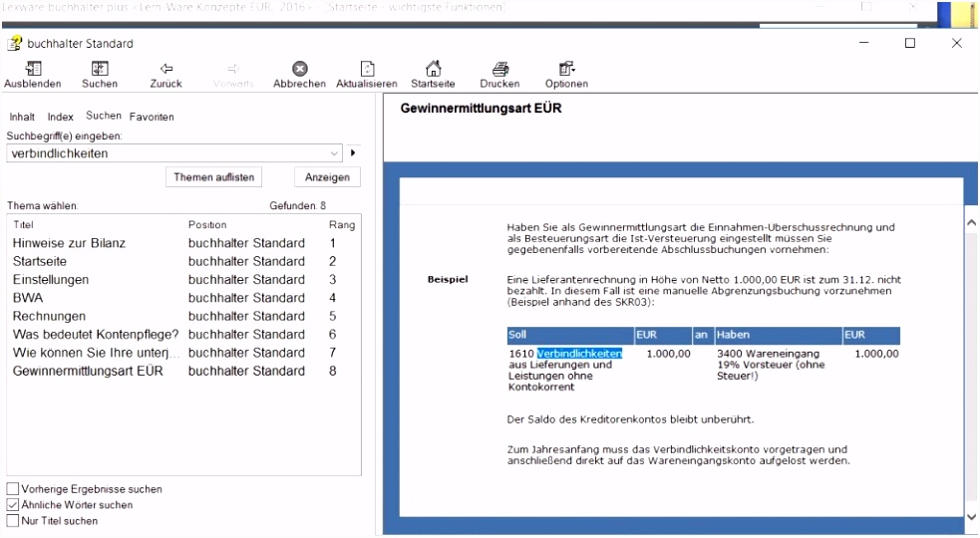Screen dimensions: 980x538
Task: Expand the Suchbegriff dropdown list
Action: coord(334,153)
